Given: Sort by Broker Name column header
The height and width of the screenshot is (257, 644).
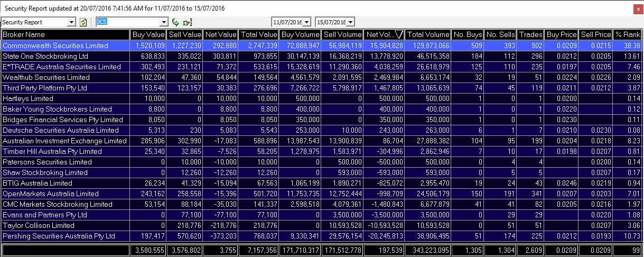Looking at the screenshot, I should tap(65, 34).
